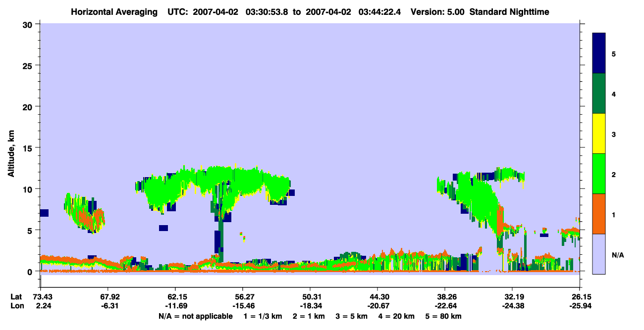Click the dark green color bar segment 4
Screen dimensions: 644x330
599,94
